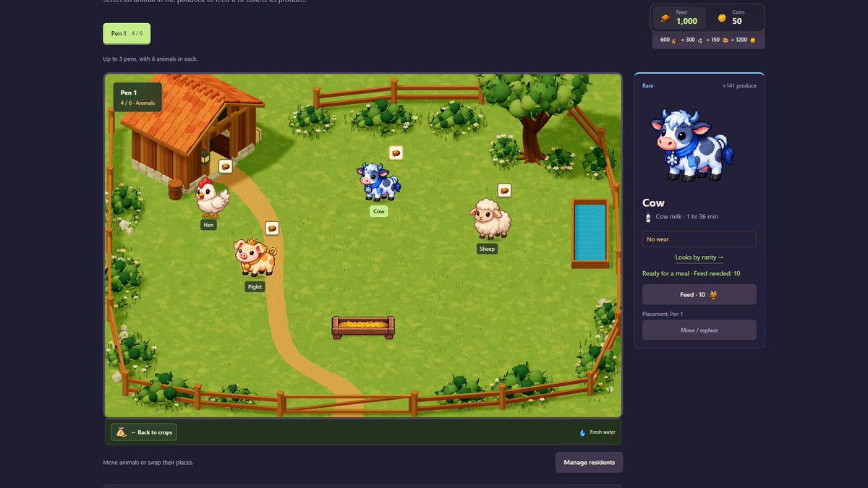868x488 pixels.
Task: Select the Sheep in the paddock
Action: coord(491,219)
